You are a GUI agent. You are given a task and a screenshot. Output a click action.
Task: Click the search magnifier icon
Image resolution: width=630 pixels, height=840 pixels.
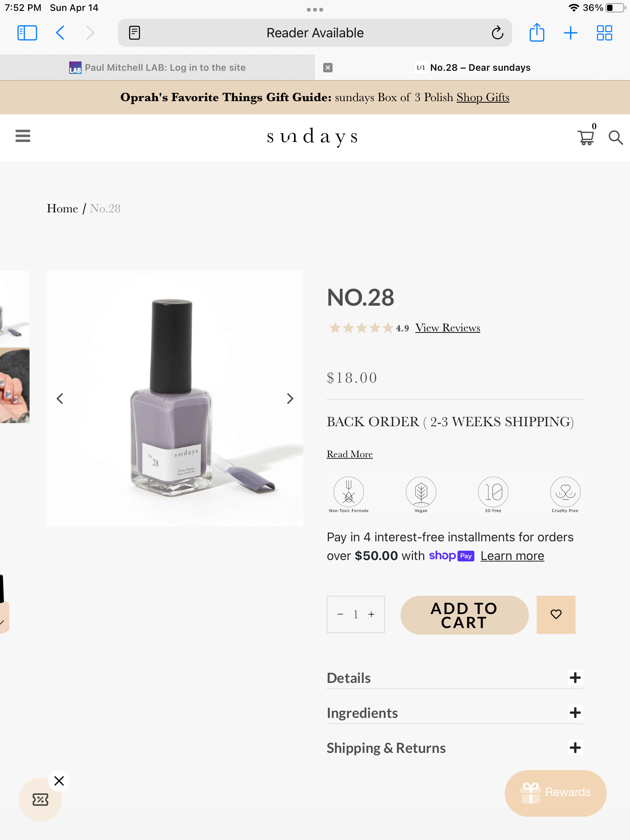(615, 137)
